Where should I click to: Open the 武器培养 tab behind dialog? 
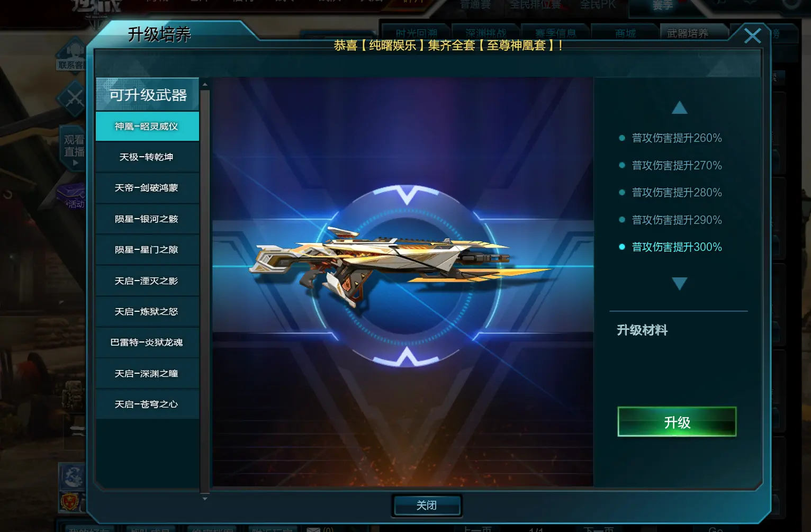pyautogui.click(x=687, y=33)
